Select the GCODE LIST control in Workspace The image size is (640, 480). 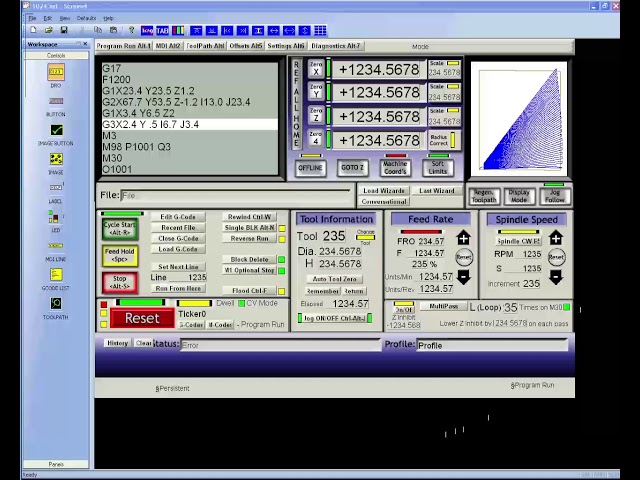[56, 279]
